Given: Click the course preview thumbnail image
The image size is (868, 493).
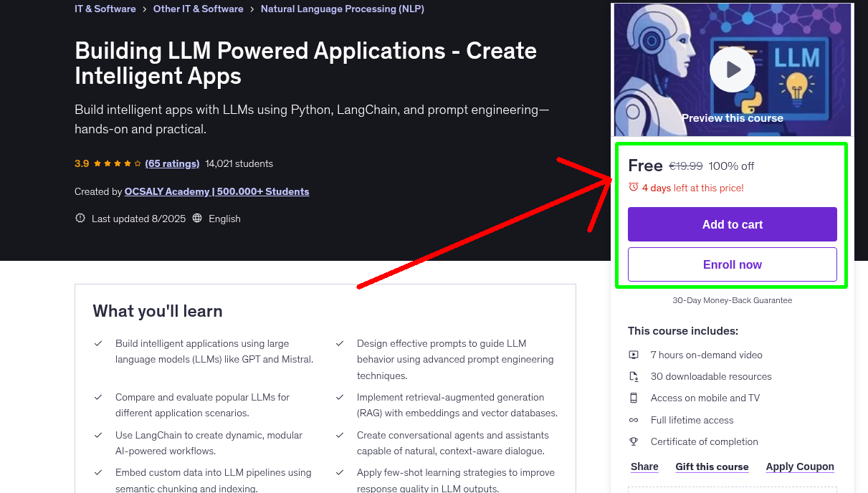Looking at the screenshot, I should pos(659,43).
